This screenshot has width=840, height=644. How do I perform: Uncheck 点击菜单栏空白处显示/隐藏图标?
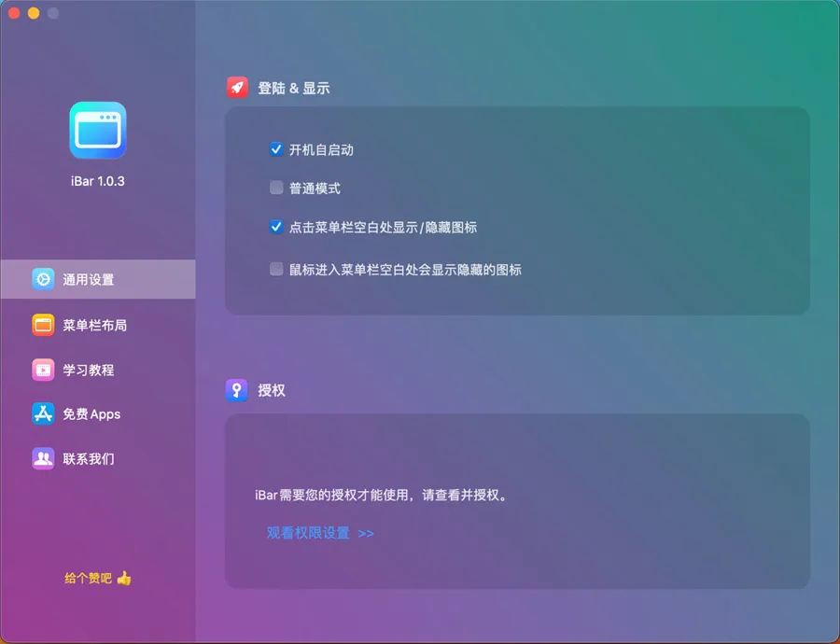coord(276,227)
